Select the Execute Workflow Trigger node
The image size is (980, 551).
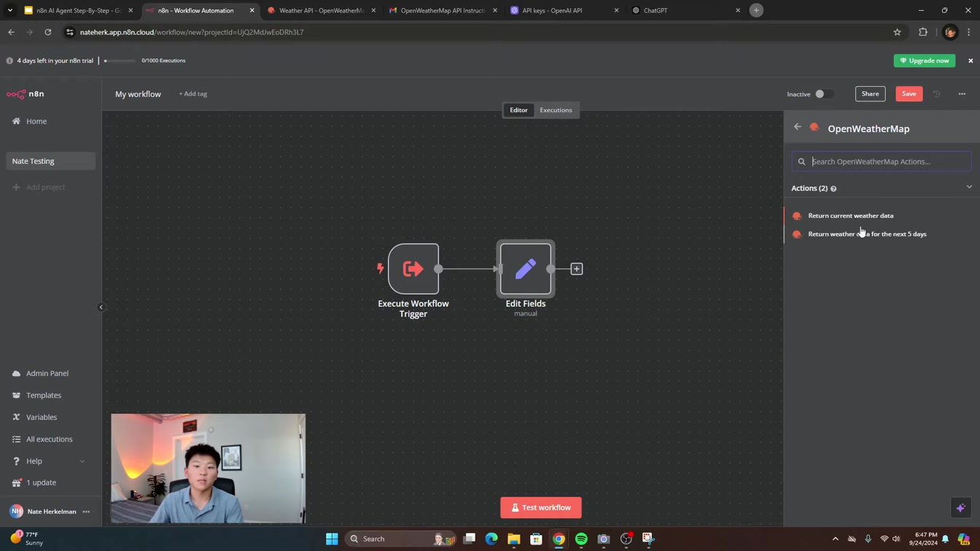coord(413,269)
